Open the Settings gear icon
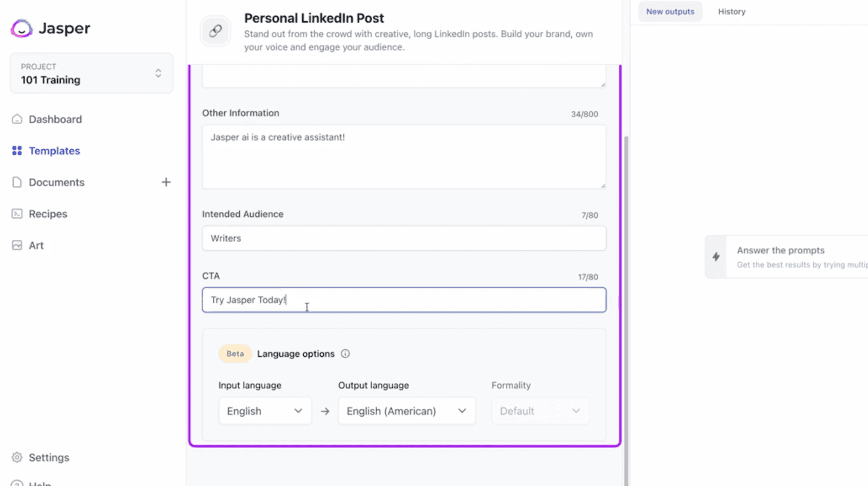 tap(17, 457)
